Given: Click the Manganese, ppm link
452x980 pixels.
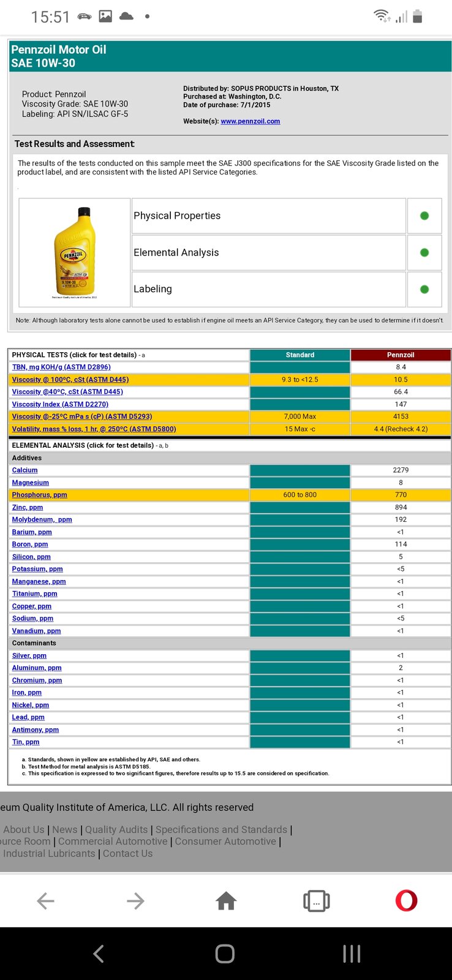Looking at the screenshot, I should tap(39, 581).
